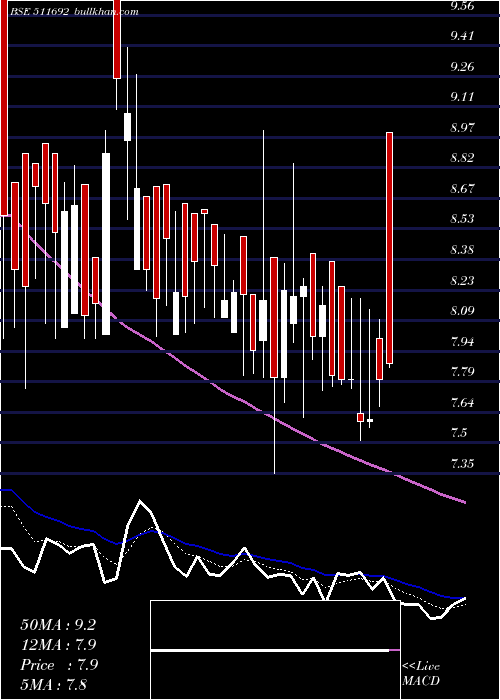Select the 8.09 price axis label
The image size is (500, 700).
462,311
